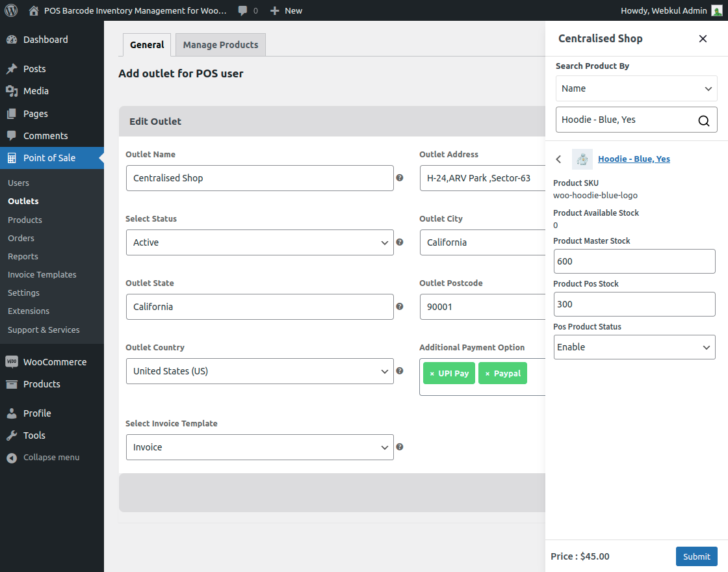Image resolution: width=728 pixels, height=572 pixels.
Task: Open Users submenu link
Action: [x=19, y=183]
